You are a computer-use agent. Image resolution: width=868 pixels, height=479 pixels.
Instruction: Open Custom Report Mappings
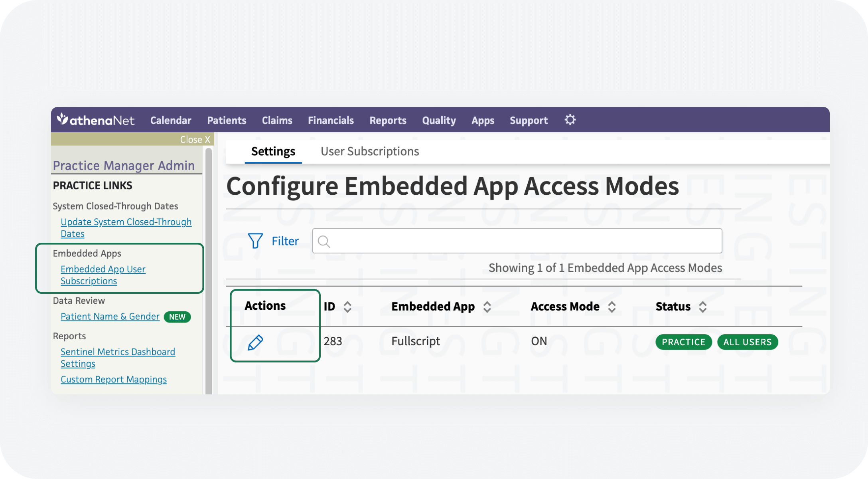coord(114,379)
